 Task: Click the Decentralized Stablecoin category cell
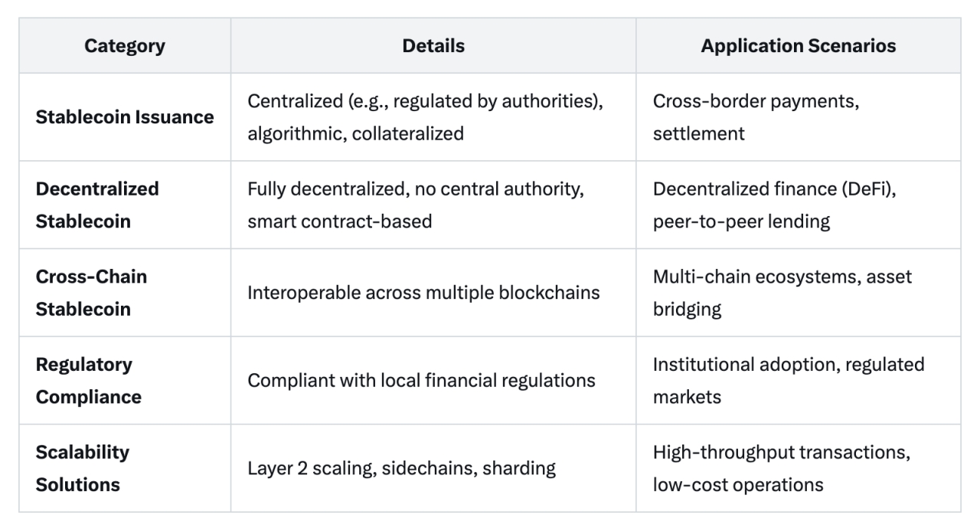[97, 205]
